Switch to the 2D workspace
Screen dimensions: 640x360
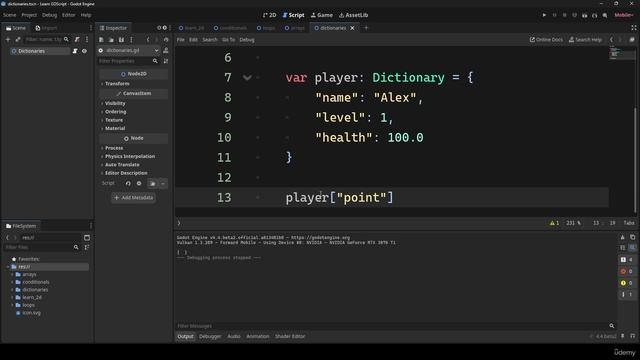point(269,15)
